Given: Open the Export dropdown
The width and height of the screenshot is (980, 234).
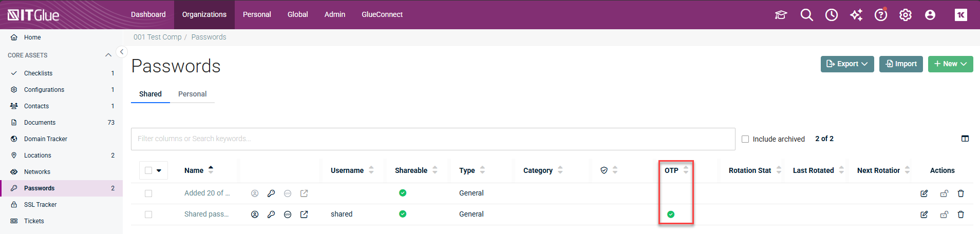Looking at the screenshot, I should pyautogui.click(x=847, y=64).
